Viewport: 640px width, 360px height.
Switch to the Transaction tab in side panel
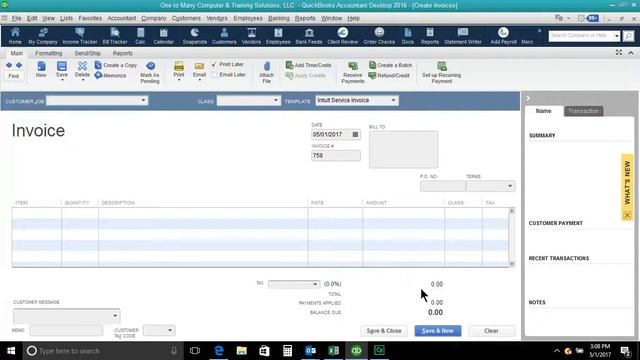[x=583, y=111]
